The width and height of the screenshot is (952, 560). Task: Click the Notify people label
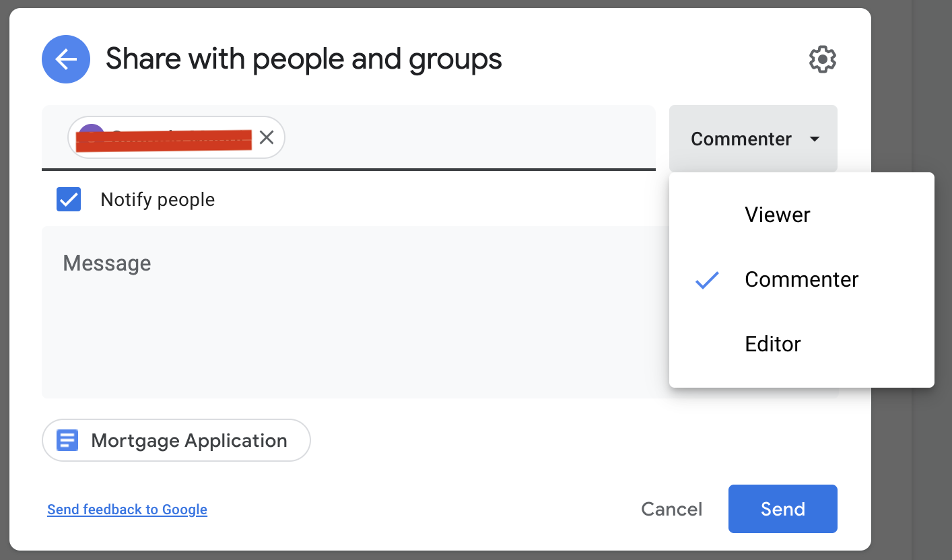(158, 199)
